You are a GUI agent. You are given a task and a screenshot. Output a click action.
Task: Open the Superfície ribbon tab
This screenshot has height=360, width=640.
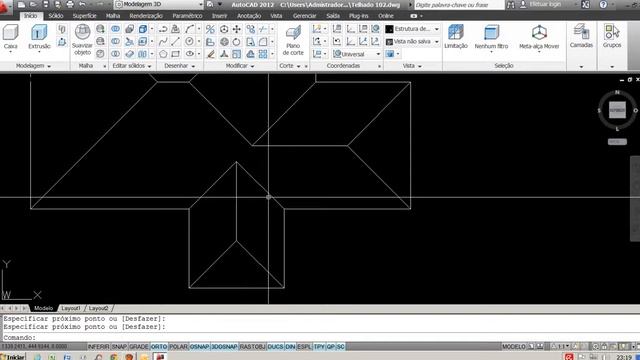(x=84, y=16)
